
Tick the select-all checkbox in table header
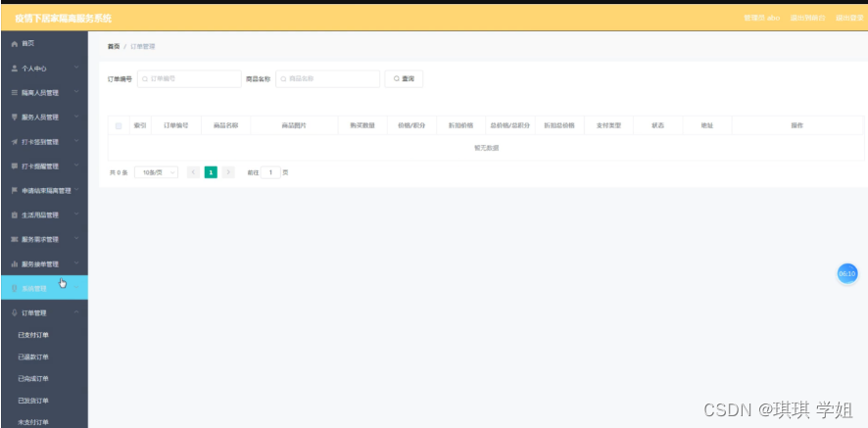pos(119,125)
